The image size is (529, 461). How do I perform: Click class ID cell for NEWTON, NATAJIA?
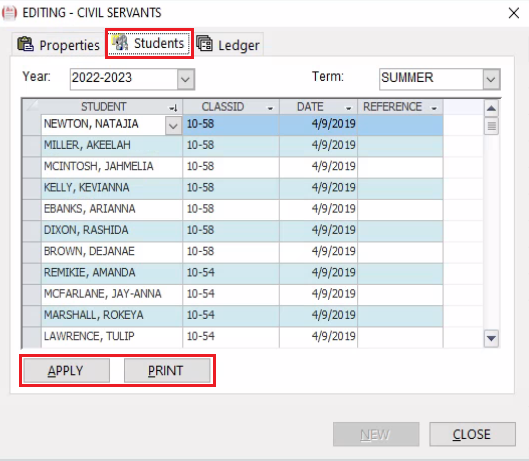(231, 124)
